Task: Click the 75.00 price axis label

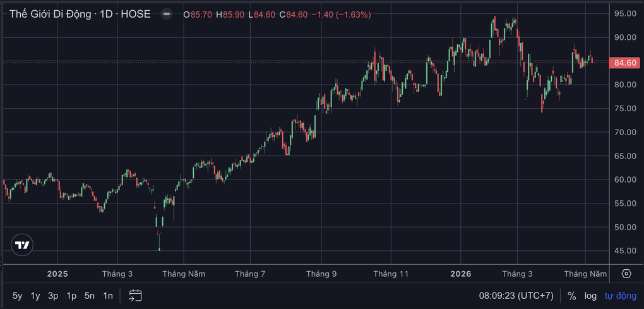Action: [626, 109]
